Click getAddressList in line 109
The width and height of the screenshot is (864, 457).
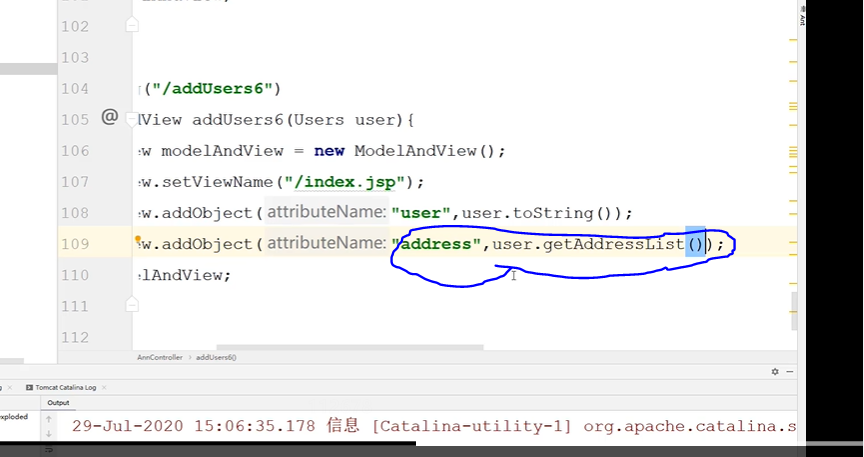(x=614, y=244)
